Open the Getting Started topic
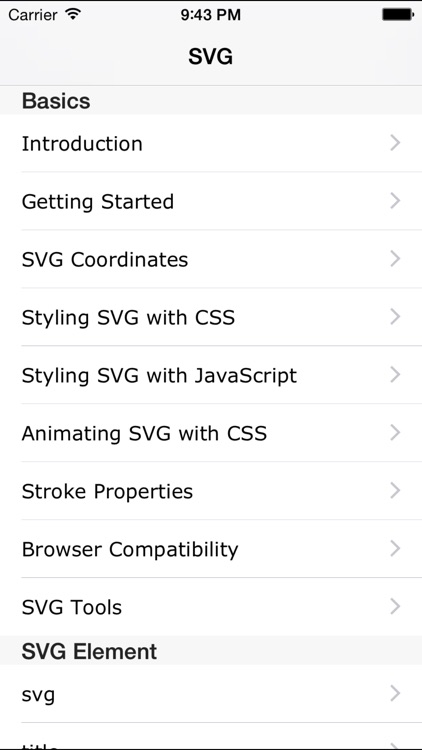 211,201
